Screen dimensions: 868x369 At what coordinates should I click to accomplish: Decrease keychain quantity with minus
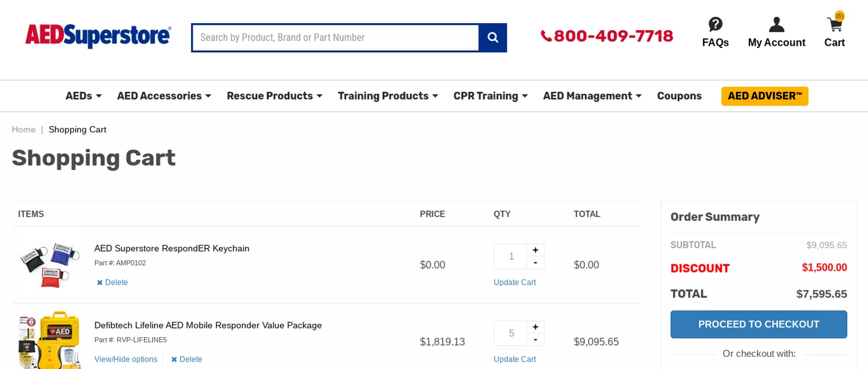pyautogui.click(x=535, y=263)
